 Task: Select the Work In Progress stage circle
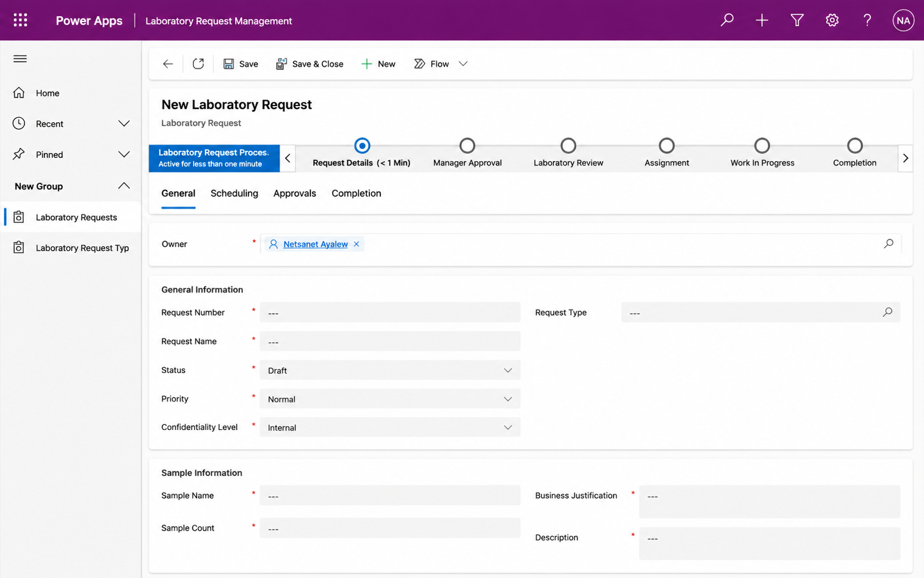762,146
